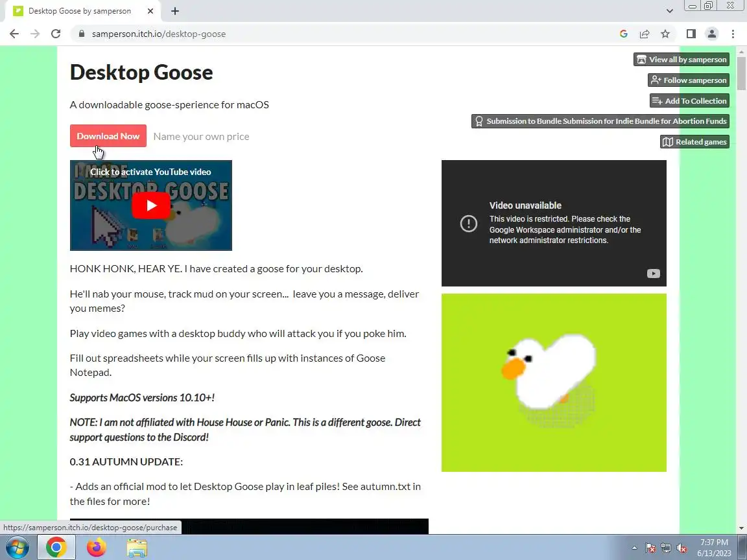
Task: Click 'Video unavailable' message heading
Action: (x=525, y=205)
